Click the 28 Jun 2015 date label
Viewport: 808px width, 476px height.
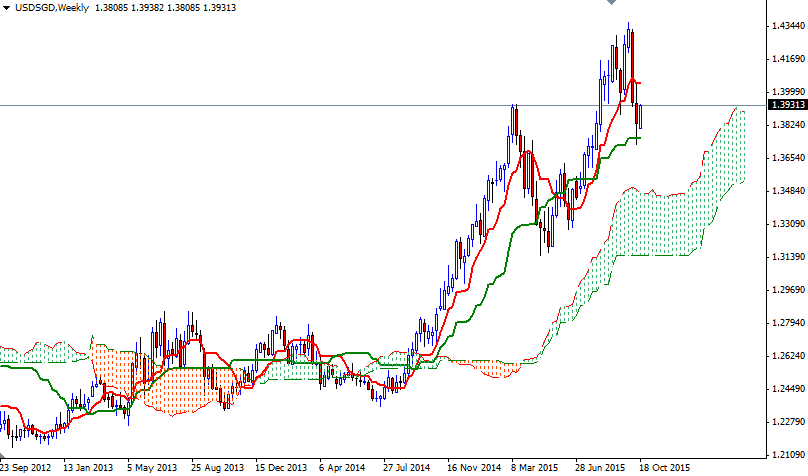(x=600, y=467)
